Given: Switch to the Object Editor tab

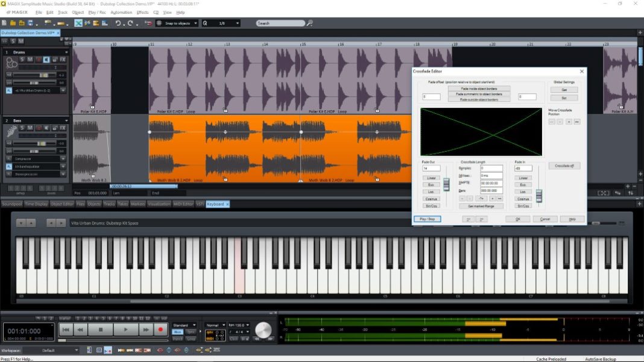Looking at the screenshot, I should pos(62,204).
